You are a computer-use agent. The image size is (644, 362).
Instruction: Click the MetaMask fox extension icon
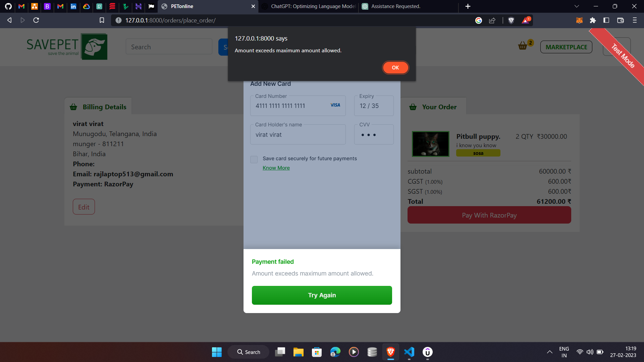point(579,20)
